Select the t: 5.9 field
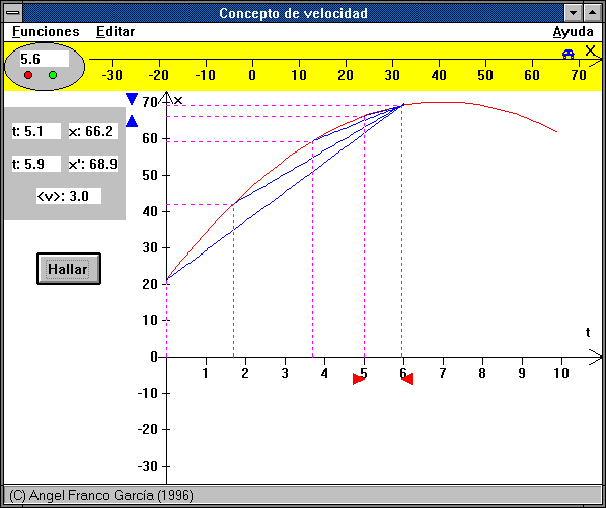 click(x=36, y=164)
